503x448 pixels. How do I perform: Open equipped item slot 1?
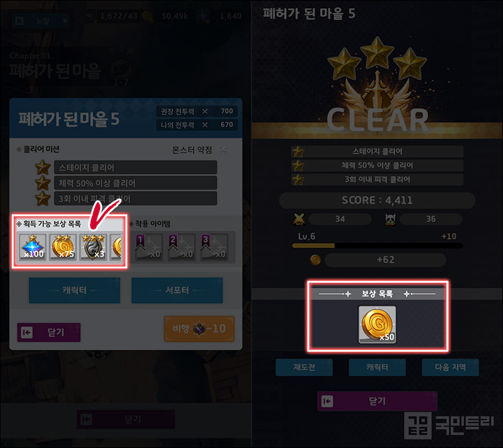[149, 247]
